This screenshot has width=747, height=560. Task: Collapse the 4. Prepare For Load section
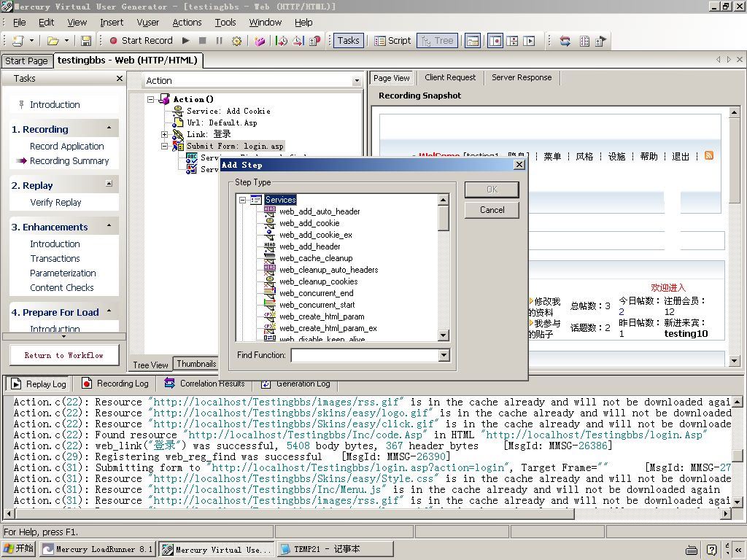coord(109,311)
